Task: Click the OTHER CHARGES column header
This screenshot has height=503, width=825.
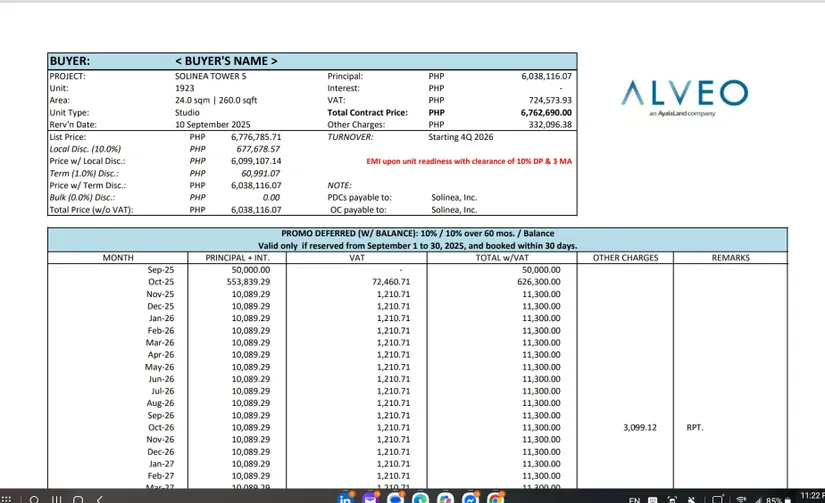Action: tap(625, 258)
